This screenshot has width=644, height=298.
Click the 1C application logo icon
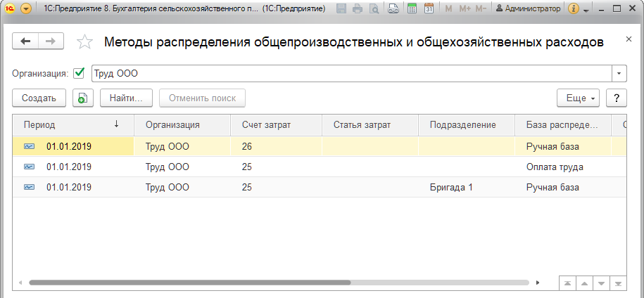(10, 8)
